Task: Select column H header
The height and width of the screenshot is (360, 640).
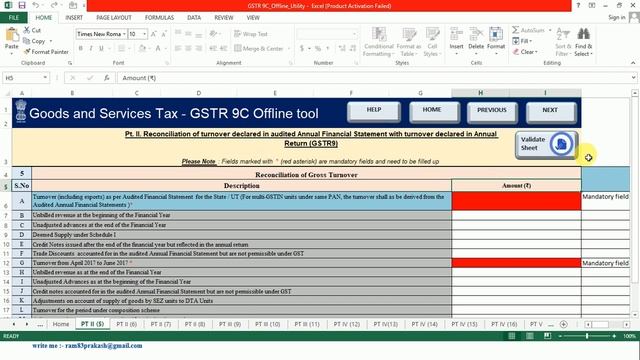Action: (480, 93)
